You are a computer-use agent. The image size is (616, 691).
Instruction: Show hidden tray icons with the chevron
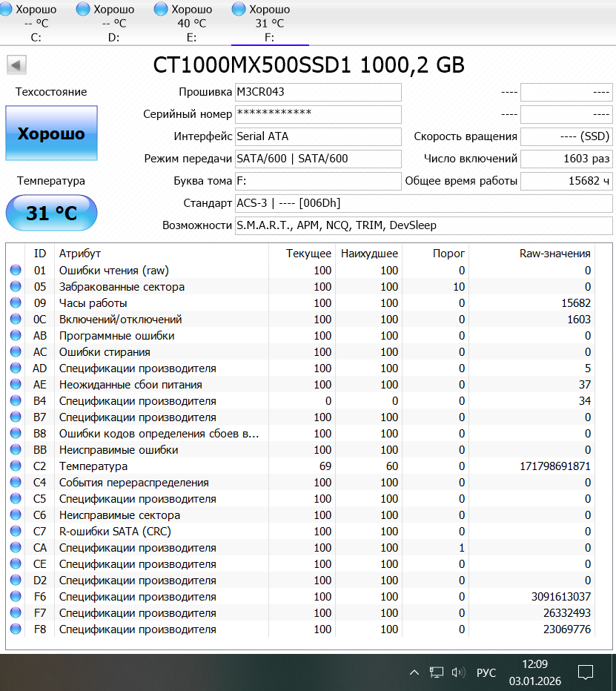(414, 672)
